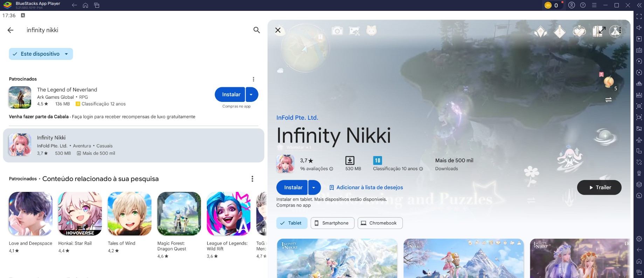Viewport: 644px width, 278px height.
Task: Open set location icon in the sidebar
Action: point(639,173)
